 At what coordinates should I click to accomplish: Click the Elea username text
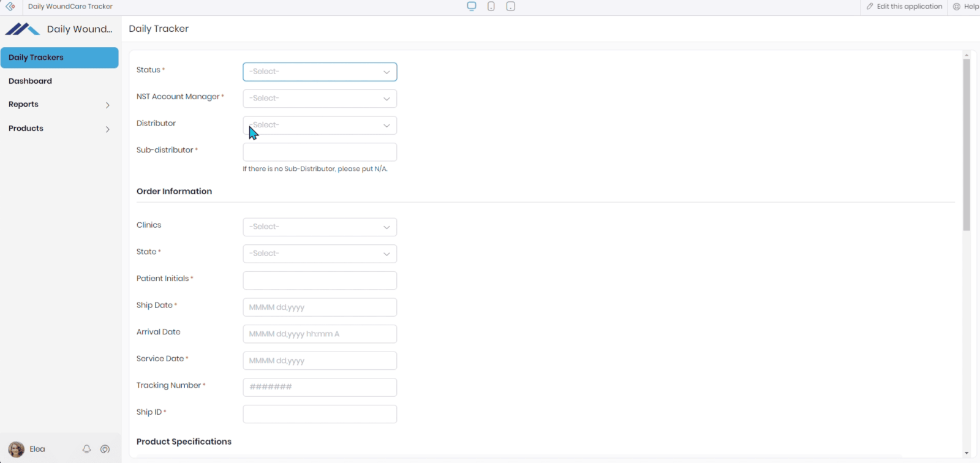pyautogui.click(x=37, y=449)
